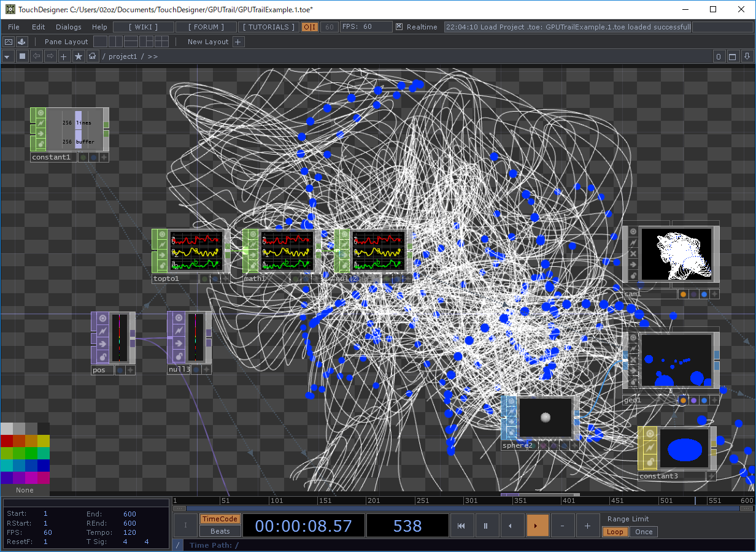This screenshot has height=552, width=756.
Task: Click the home network icon in path bar
Action: coord(93,56)
